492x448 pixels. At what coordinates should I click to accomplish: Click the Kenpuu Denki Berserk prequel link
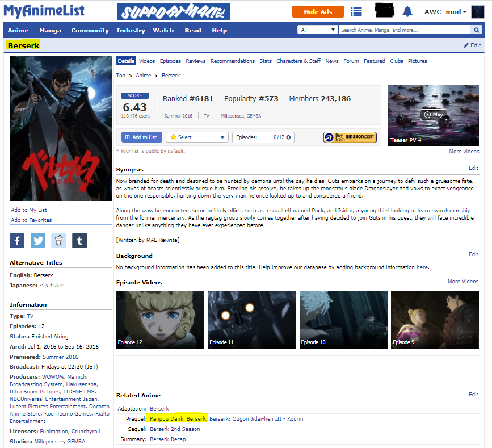(178, 419)
